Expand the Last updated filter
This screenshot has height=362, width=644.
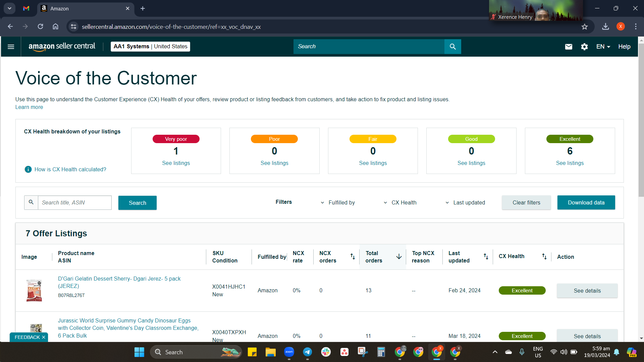(x=465, y=202)
